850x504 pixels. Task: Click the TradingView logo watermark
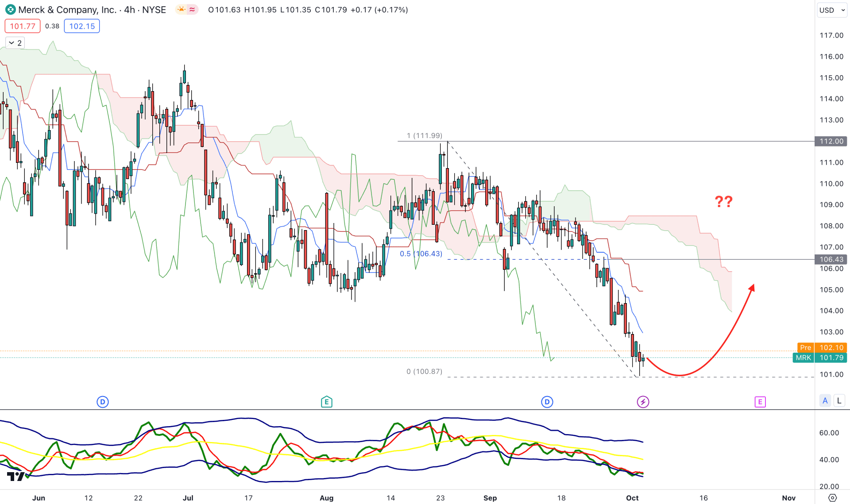16,476
